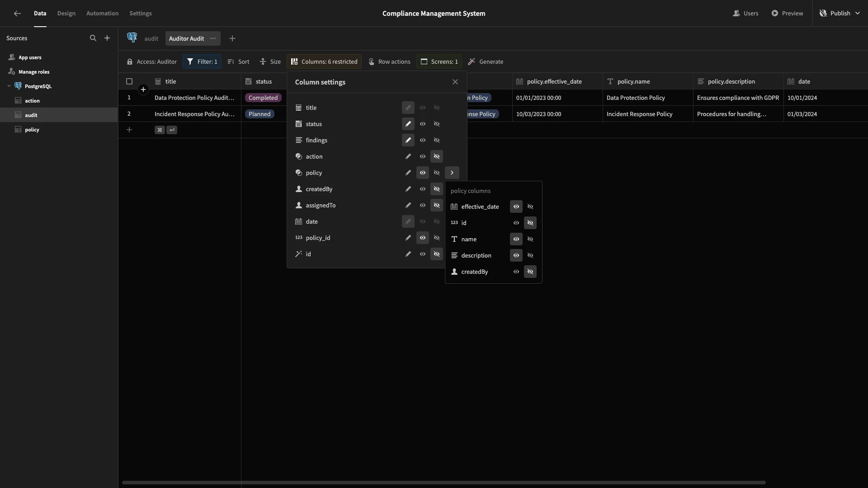The image size is (868, 488).
Task: Show the assignedTo column with eye icon
Action: tap(423, 205)
